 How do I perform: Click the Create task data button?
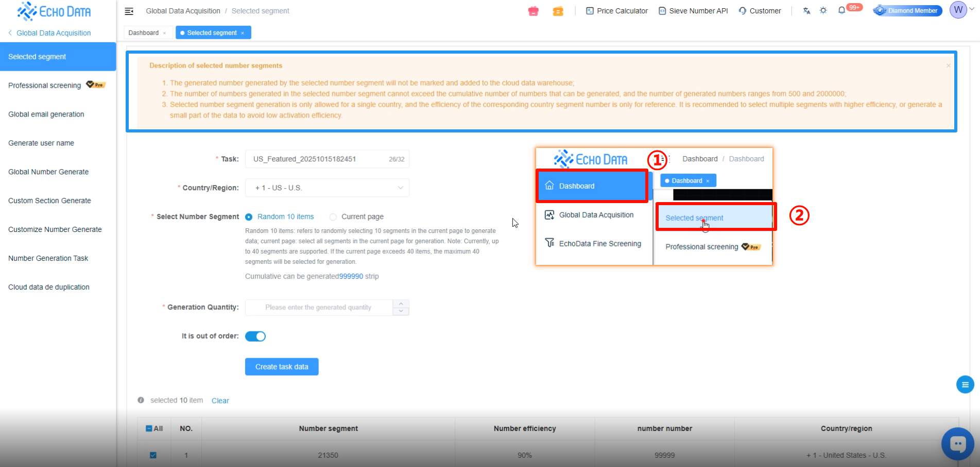pos(282,366)
